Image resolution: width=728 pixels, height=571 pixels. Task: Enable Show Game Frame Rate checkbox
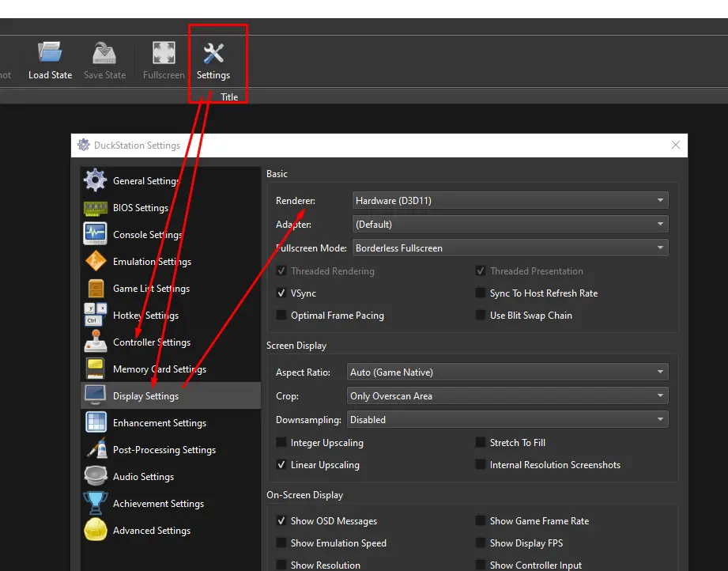point(481,521)
